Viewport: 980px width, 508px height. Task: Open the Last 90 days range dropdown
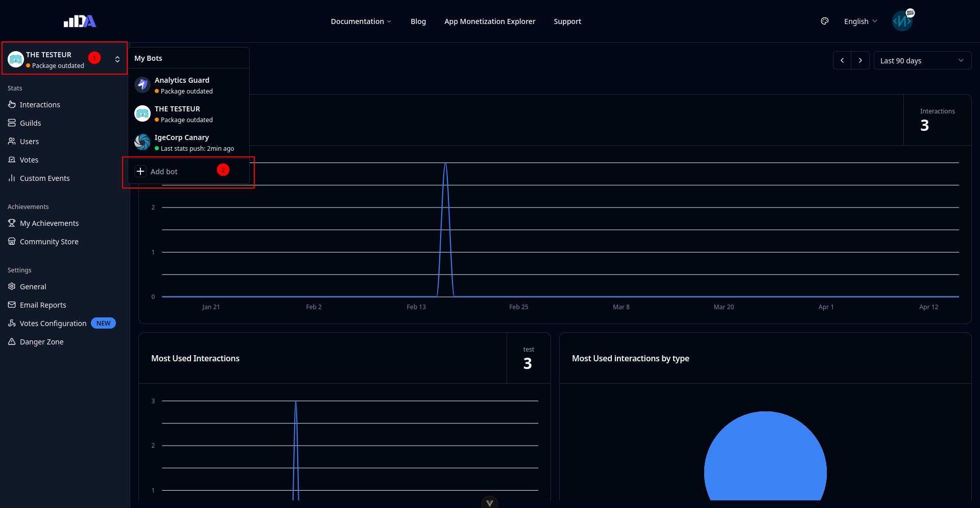(x=922, y=60)
